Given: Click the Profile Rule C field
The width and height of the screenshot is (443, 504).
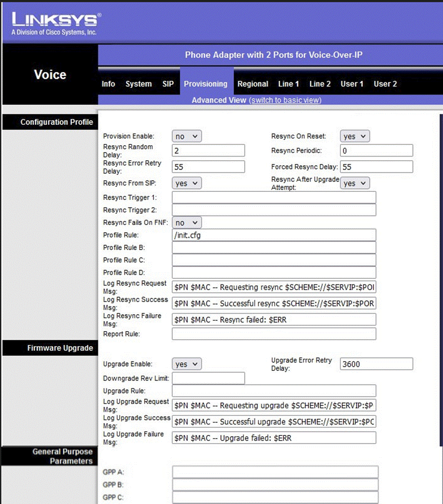Looking at the screenshot, I should pyautogui.click(x=274, y=260).
